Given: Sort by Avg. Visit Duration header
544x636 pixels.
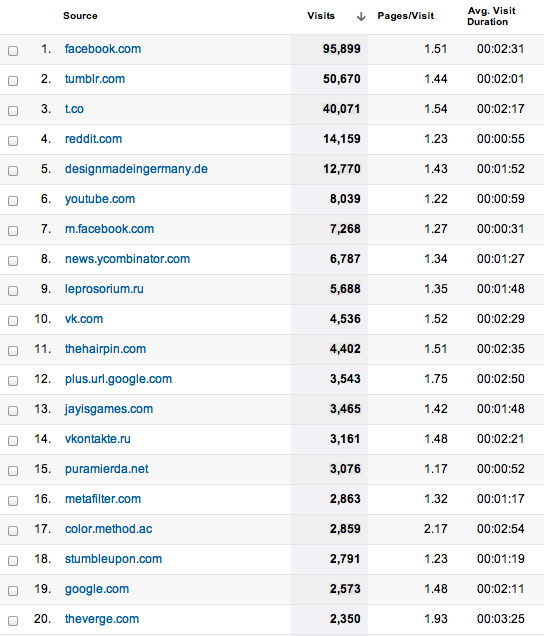Looking at the screenshot, I should [x=491, y=16].
